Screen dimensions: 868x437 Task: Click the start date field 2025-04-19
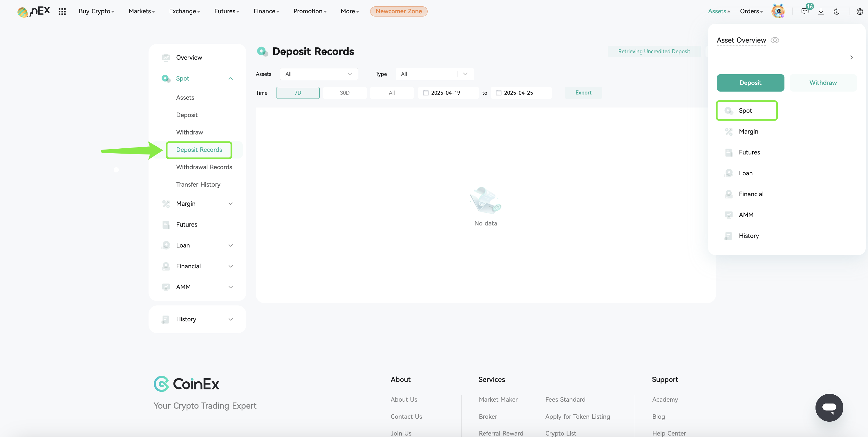[x=448, y=93]
